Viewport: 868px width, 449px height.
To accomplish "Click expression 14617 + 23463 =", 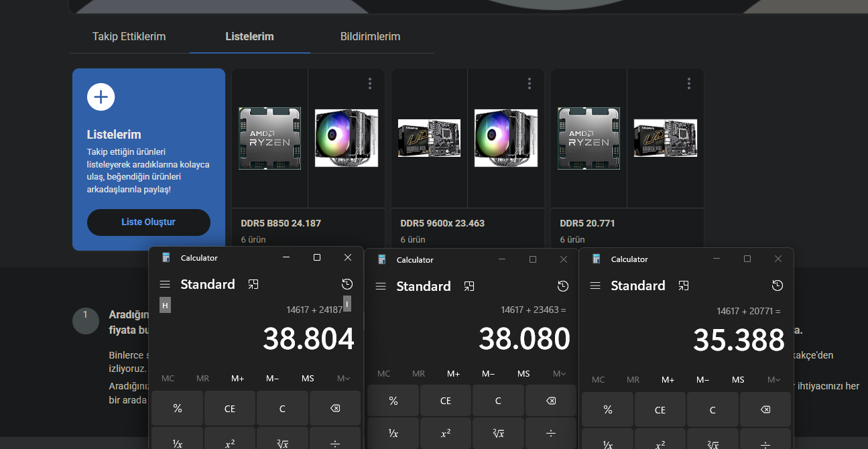I will point(534,310).
